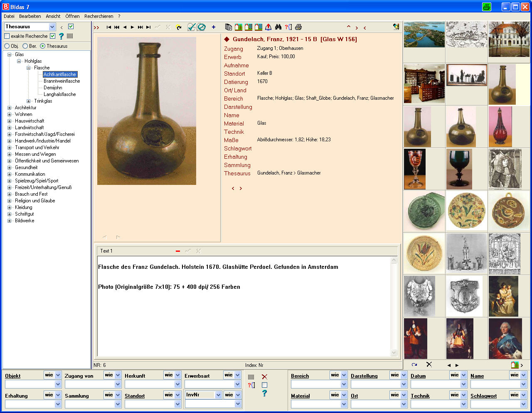Screen dimensions: 532x413
Task: Enable the exakte Recherche checkbox
Action: [x=7, y=36]
